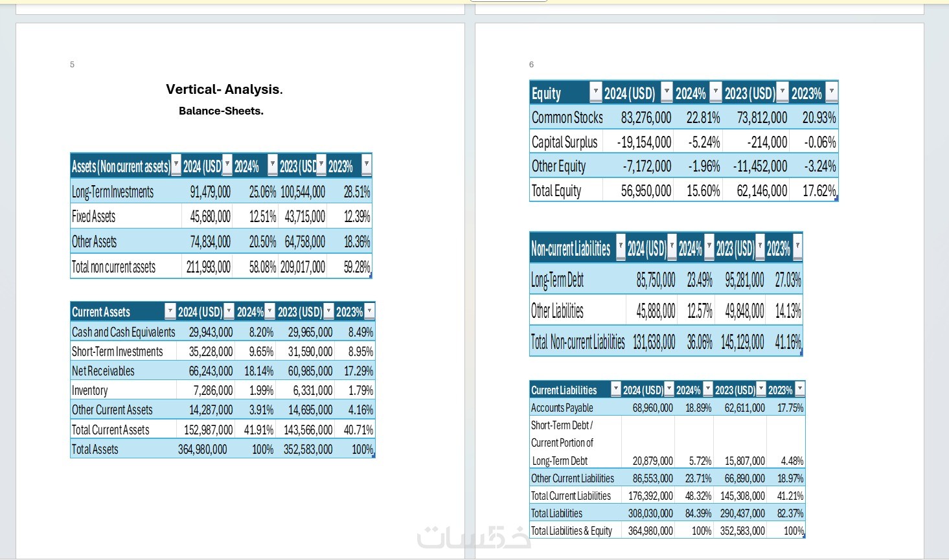Select the 'Total Assets' row label

pos(95,449)
